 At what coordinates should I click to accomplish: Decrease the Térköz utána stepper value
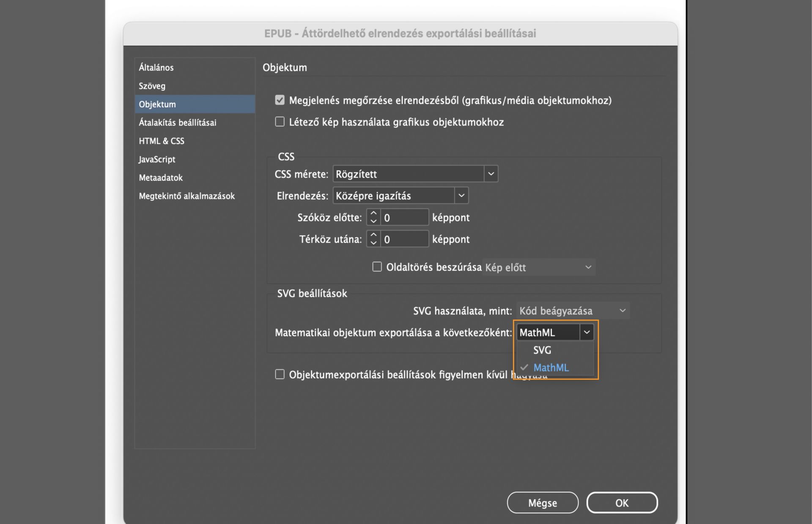[x=373, y=243]
